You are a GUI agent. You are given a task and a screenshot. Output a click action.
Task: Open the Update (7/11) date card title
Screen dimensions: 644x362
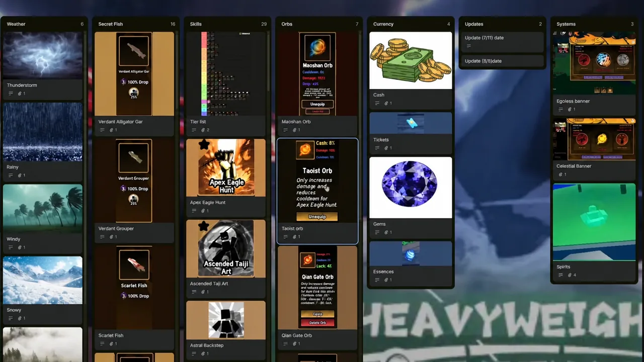484,38
